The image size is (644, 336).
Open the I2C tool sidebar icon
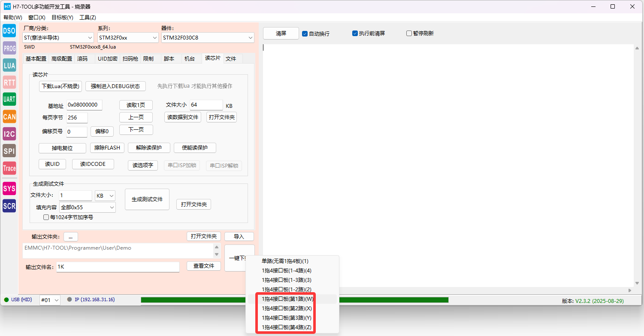pos(9,134)
